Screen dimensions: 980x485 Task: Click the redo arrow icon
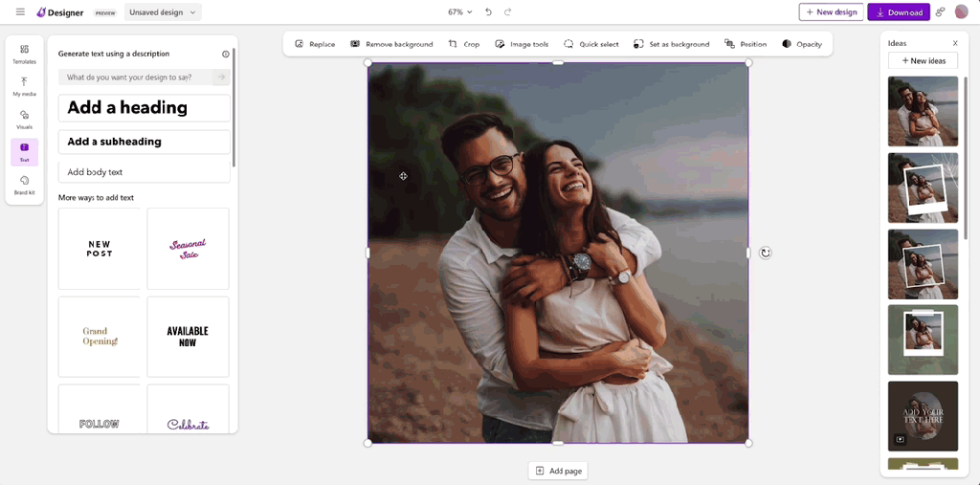point(507,12)
